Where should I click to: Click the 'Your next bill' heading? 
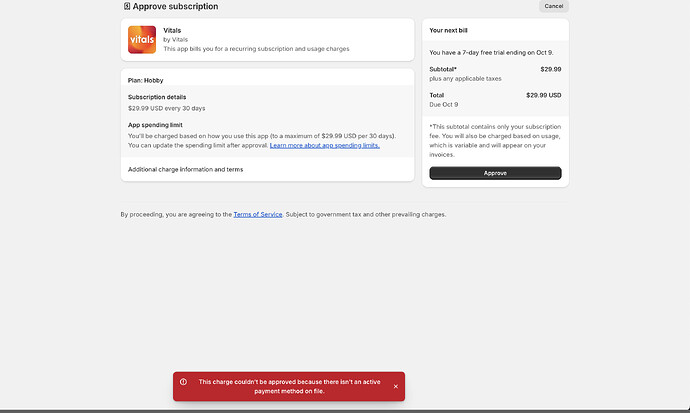(448, 30)
